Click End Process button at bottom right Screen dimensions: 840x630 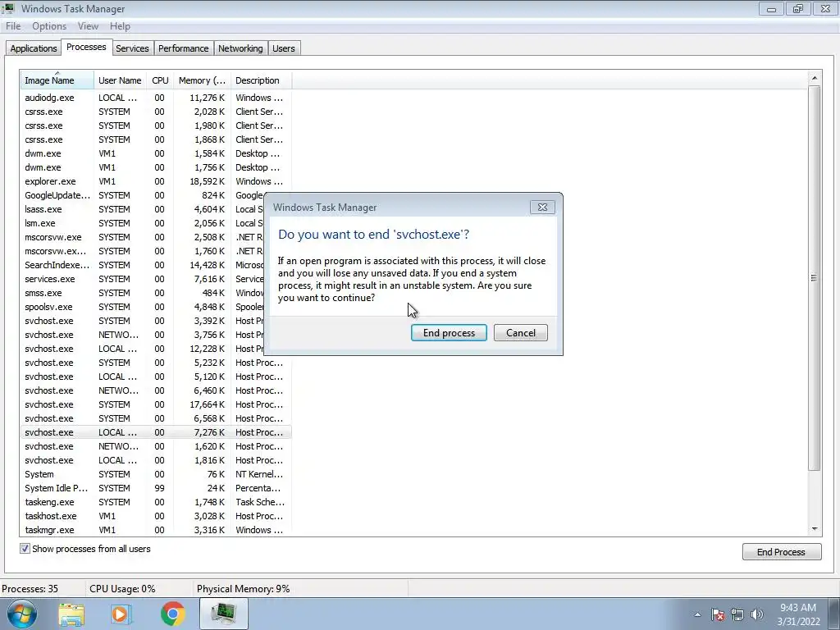click(x=782, y=552)
